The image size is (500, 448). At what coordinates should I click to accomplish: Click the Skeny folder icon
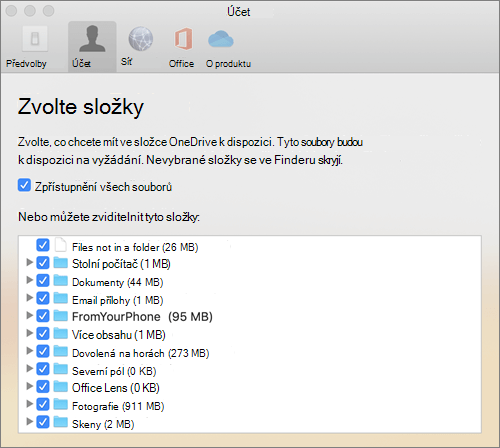(61, 422)
